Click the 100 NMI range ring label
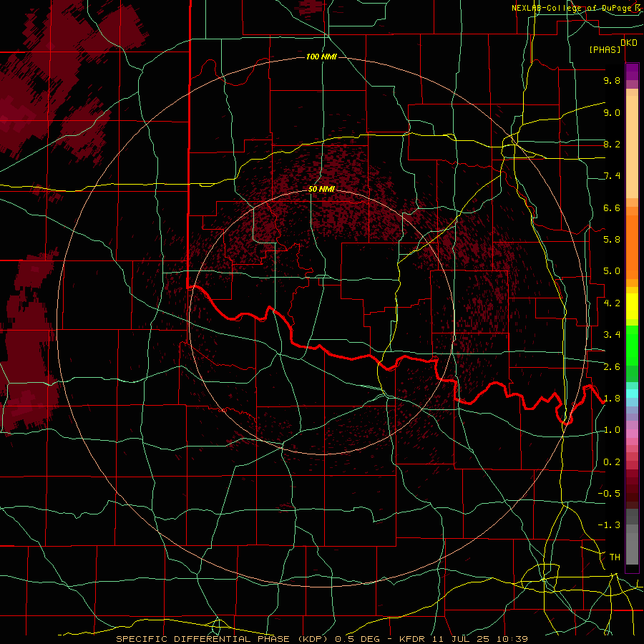 pyautogui.click(x=321, y=57)
